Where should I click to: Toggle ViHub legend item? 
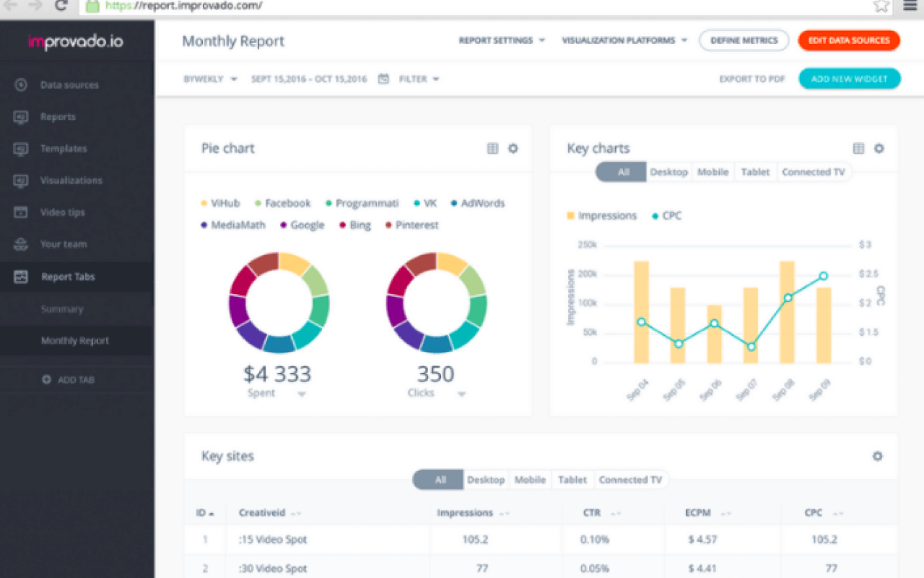220,203
